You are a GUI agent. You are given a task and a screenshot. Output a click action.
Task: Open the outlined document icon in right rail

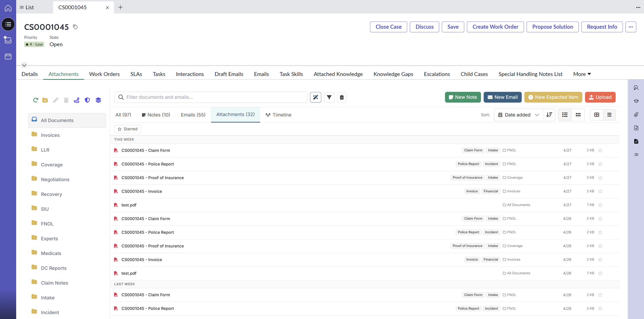(636, 128)
